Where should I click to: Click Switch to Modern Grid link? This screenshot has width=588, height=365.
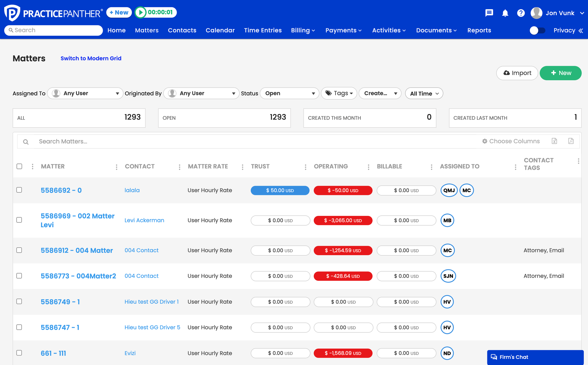tap(91, 58)
